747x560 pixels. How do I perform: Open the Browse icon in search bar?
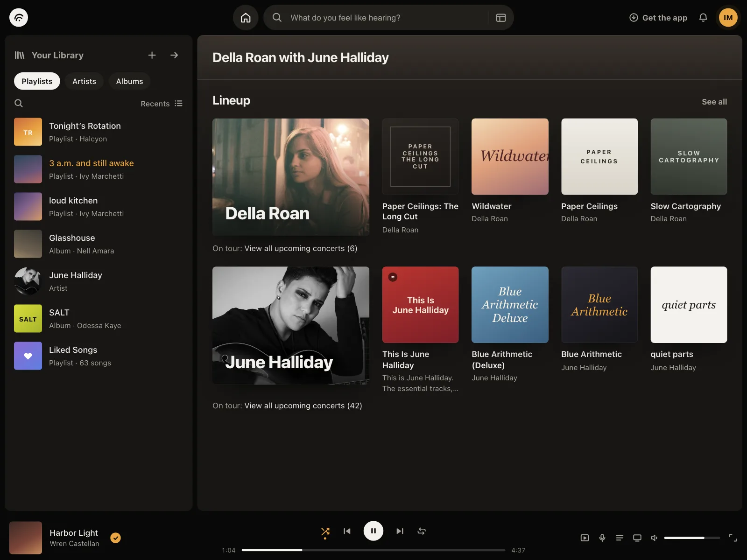coord(501,18)
